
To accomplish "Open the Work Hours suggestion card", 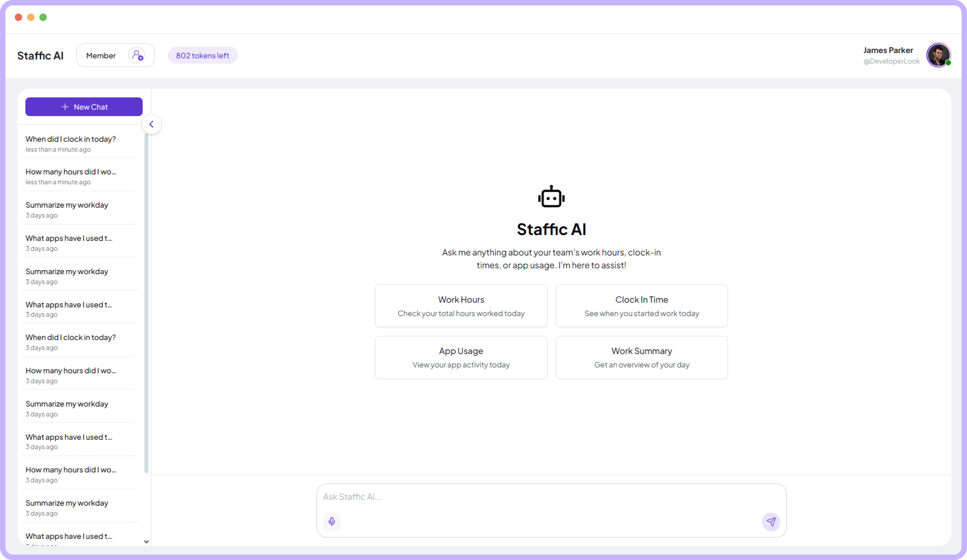I will pos(461,306).
